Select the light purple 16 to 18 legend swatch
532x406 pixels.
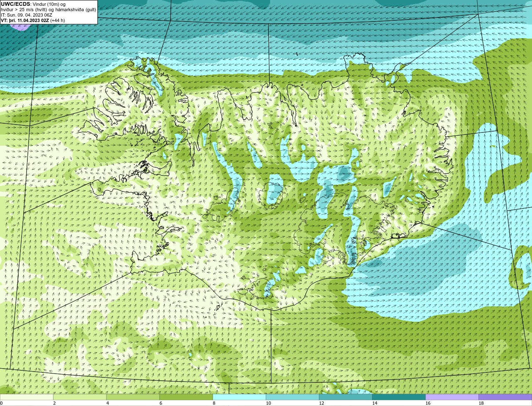[452, 397]
